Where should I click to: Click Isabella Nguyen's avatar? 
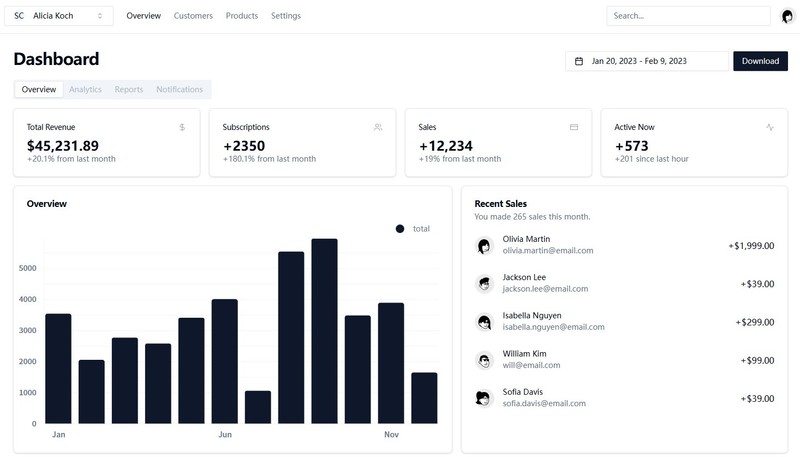[x=484, y=321]
